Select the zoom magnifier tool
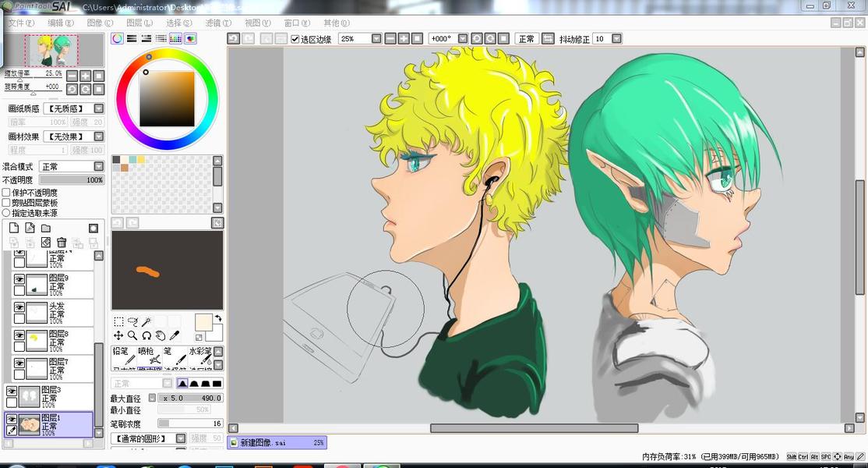The width and height of the screenshot is (868, 468). [132, 335]
